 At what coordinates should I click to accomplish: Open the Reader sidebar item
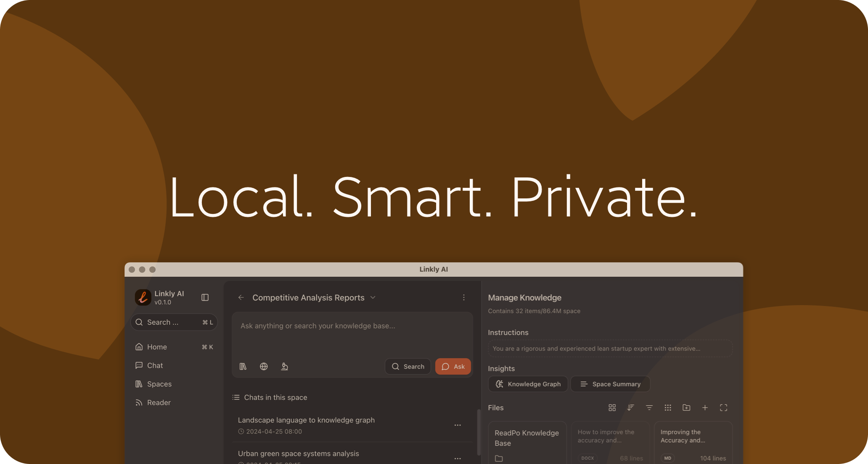(x=159, y=402)
